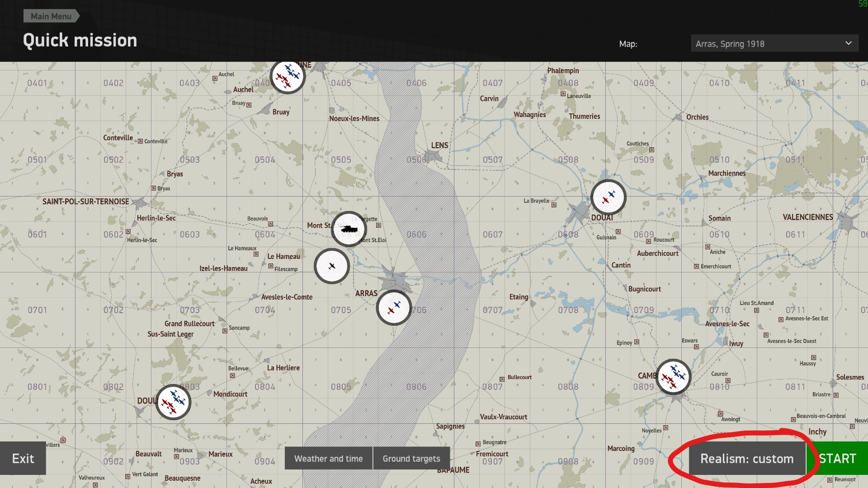Viewport: 868px width, 488px height.
Task: Select the single black plane mission icon
Action: [332, 266]
